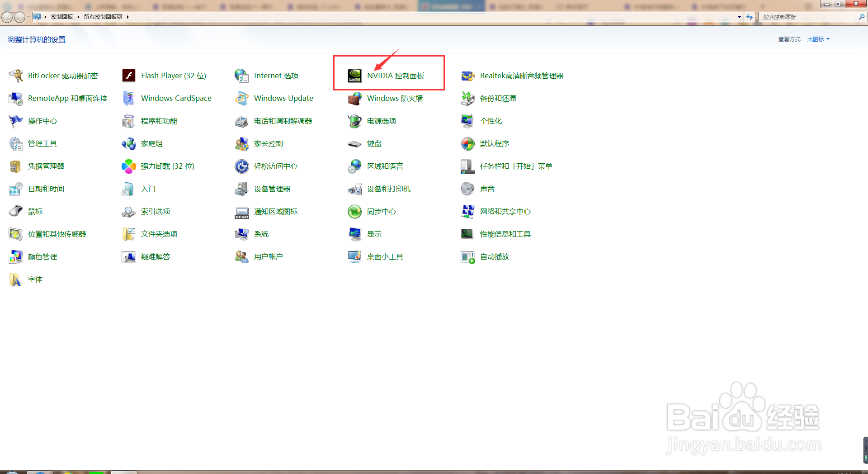Open the 电话和调制解调器 link
Screen dimensions: 868x474
pyautogui.click(x=283, y=121)
